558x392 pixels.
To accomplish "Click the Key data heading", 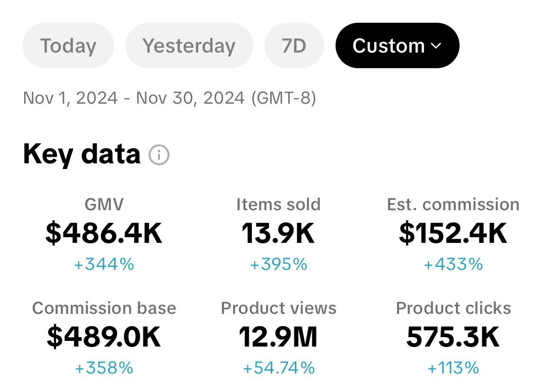I will (82, 154).
